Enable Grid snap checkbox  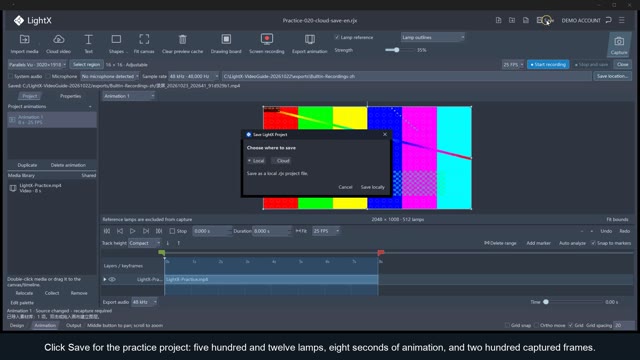tap(507, 325)
